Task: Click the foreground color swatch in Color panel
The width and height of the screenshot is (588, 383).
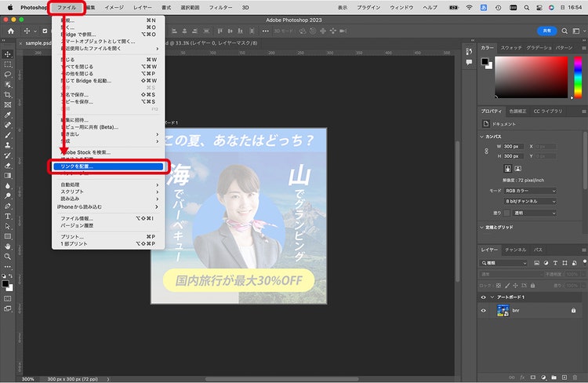Action: [485, 61]
